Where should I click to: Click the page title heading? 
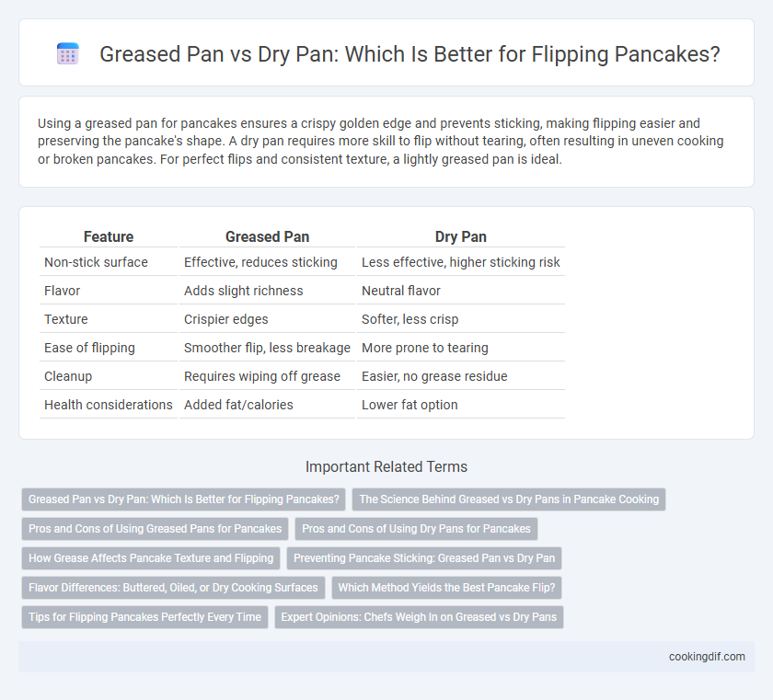(410, 53)
